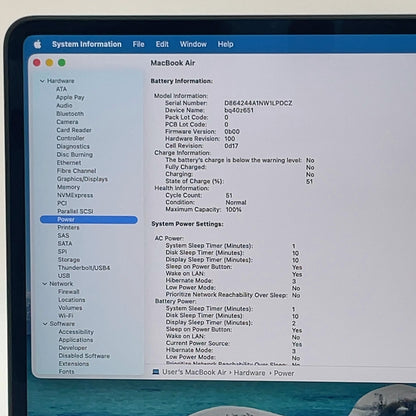Select Card Reader in the sidebar
Viewport: 416px width, 416px height.
coord(74,130)
